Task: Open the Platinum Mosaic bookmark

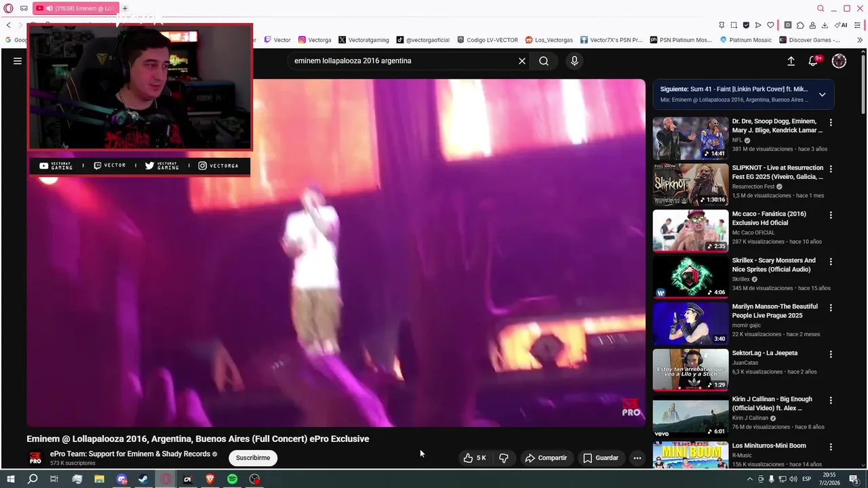Action: pos(746,40)
